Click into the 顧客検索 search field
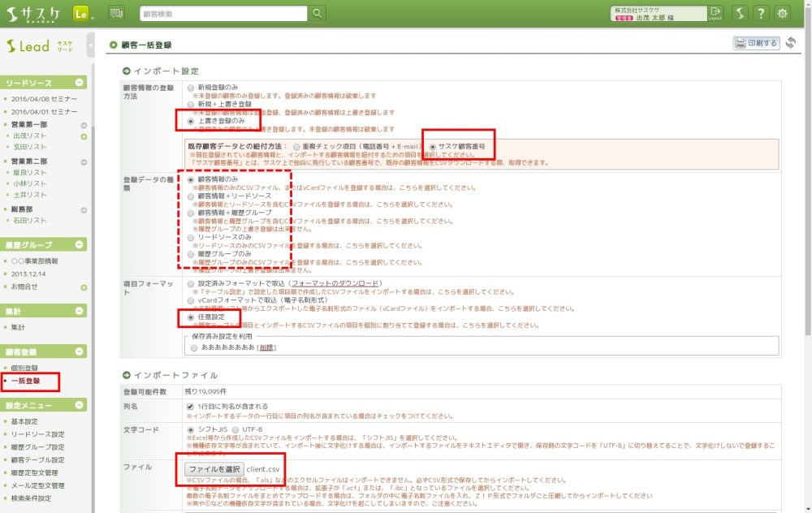 [222, 13]
